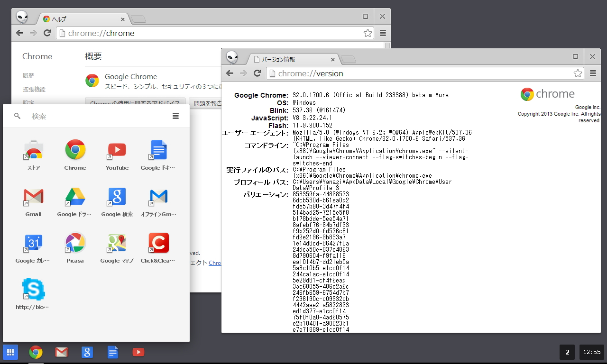The image size is (607, 364).
Task: Open Gmail app in launcher grid
Action: coord(33,202)
